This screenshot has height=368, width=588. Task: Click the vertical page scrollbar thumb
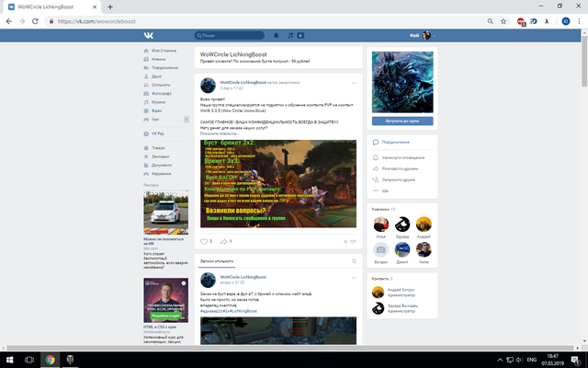point(584,62)
